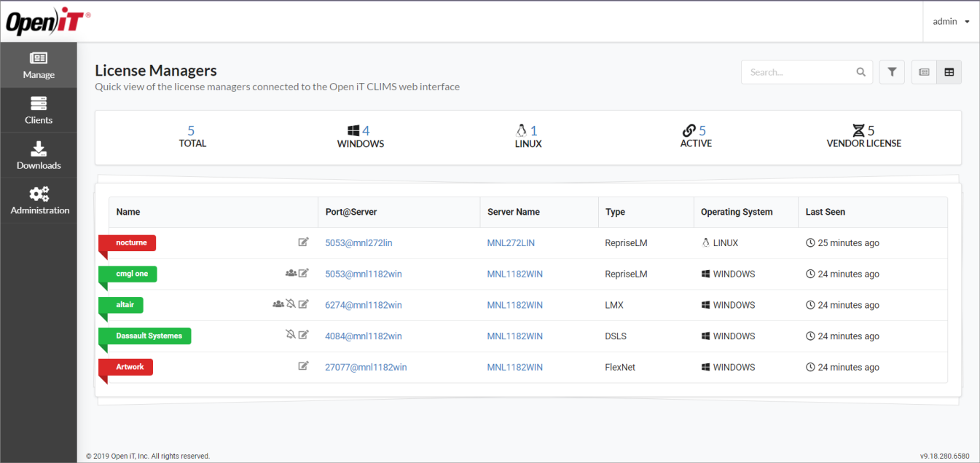Click the Linux count statistic
This screenshot has width=980, height=463.
pyautogui.click(x=528, y=137)
